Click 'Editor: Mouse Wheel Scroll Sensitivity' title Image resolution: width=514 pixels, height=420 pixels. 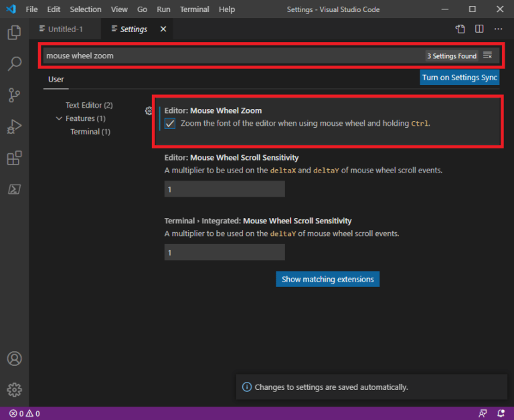pyautogui.click(x=232, y=158)
